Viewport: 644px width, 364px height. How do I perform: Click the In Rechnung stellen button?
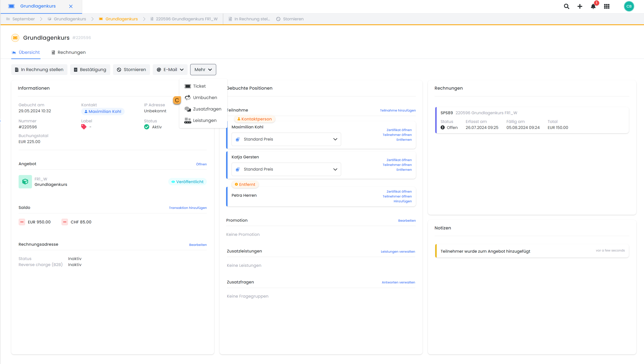click(39, 70)
